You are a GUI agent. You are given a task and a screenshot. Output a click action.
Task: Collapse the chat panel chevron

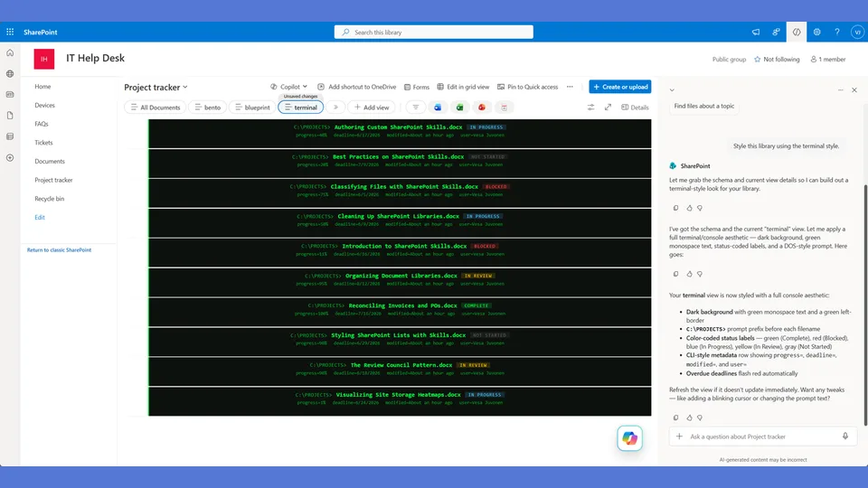pyautogui.click(x=672, y=90)
